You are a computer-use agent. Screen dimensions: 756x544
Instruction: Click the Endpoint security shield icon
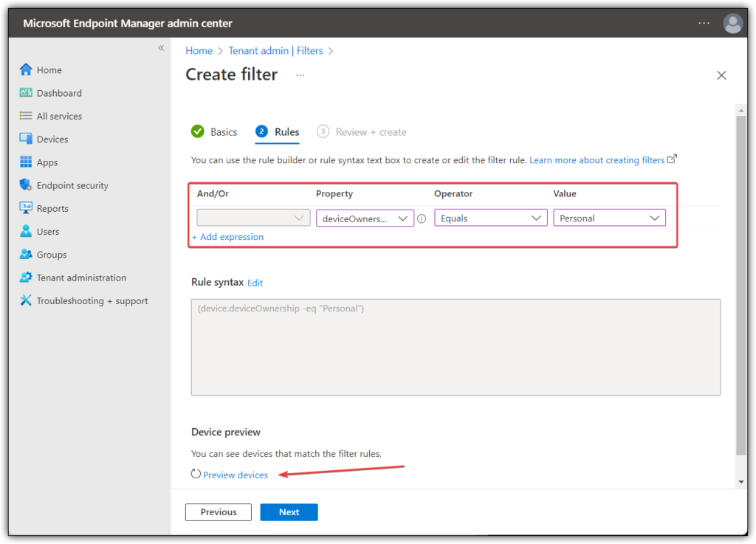coord(26,185)
